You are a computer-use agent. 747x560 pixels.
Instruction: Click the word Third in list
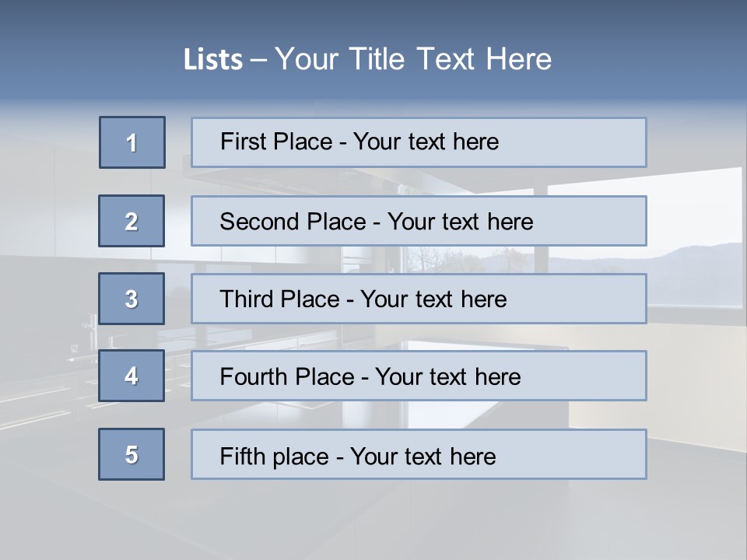(246, 299)
